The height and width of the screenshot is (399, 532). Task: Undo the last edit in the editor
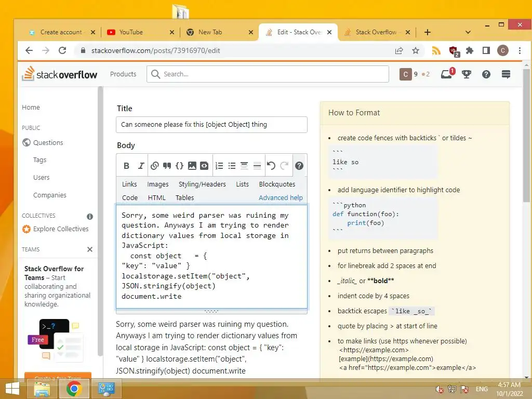tap(271, 166)
